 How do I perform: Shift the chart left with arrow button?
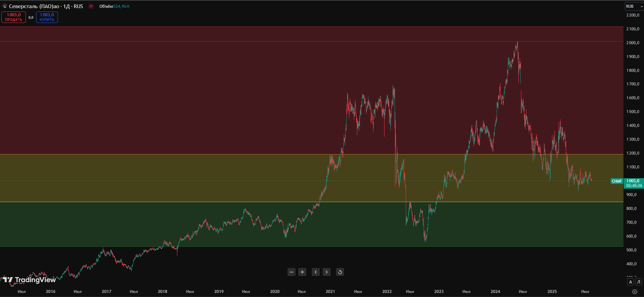pyautogui.click(x=316, y=272)
